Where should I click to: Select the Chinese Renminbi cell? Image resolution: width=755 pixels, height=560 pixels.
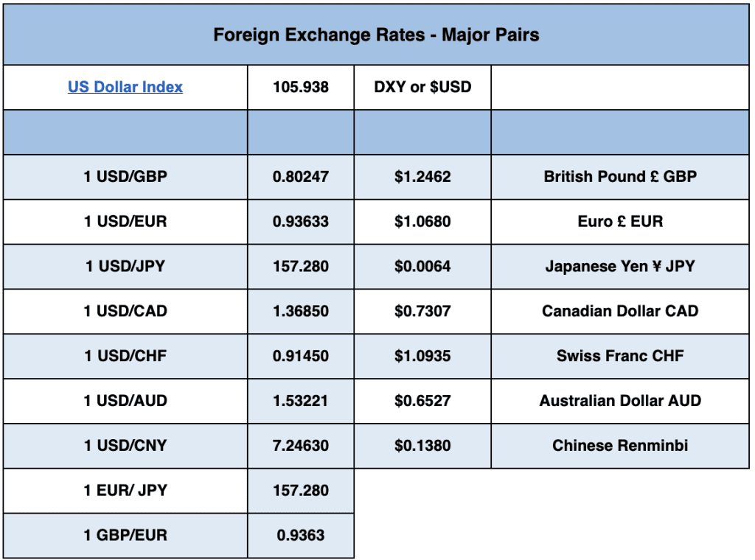pyautogui.click(x=620, y=446)
